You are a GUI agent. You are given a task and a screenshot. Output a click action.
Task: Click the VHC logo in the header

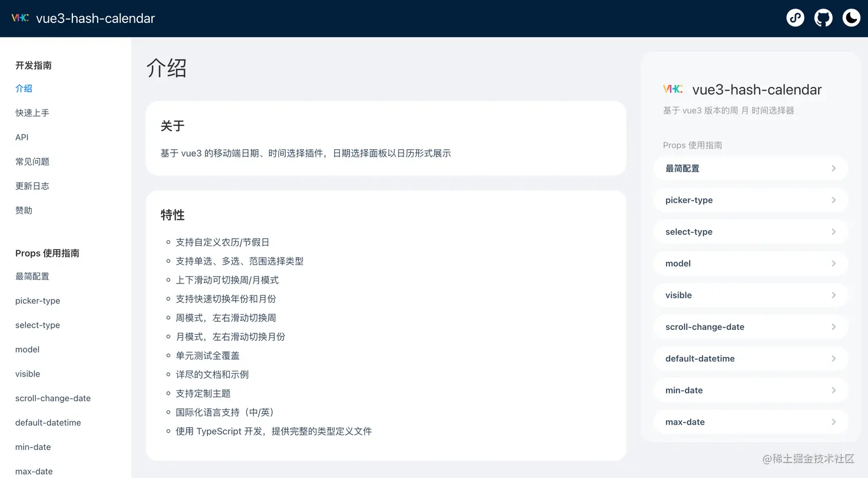[x=20, y=18]
